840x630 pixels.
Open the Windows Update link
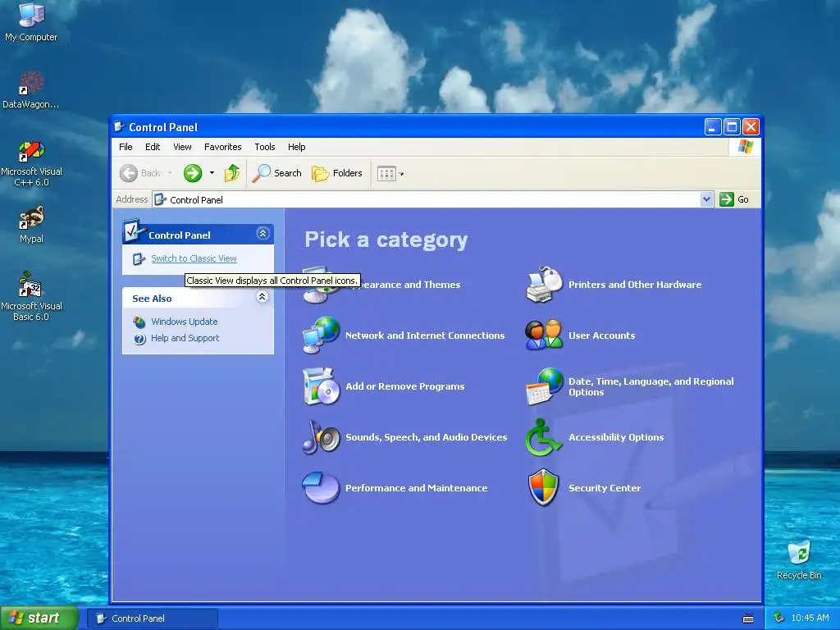point(185,322)
